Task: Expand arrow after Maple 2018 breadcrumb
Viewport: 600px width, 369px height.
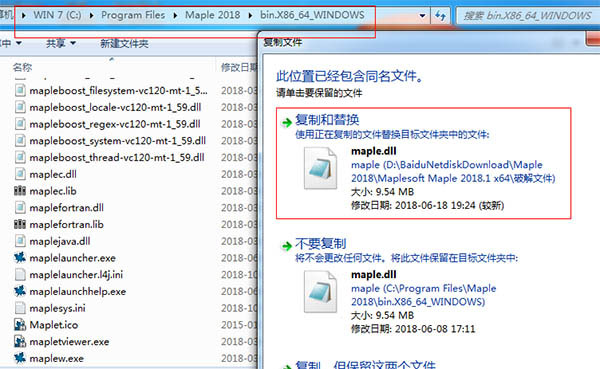Action: [250, 15]
